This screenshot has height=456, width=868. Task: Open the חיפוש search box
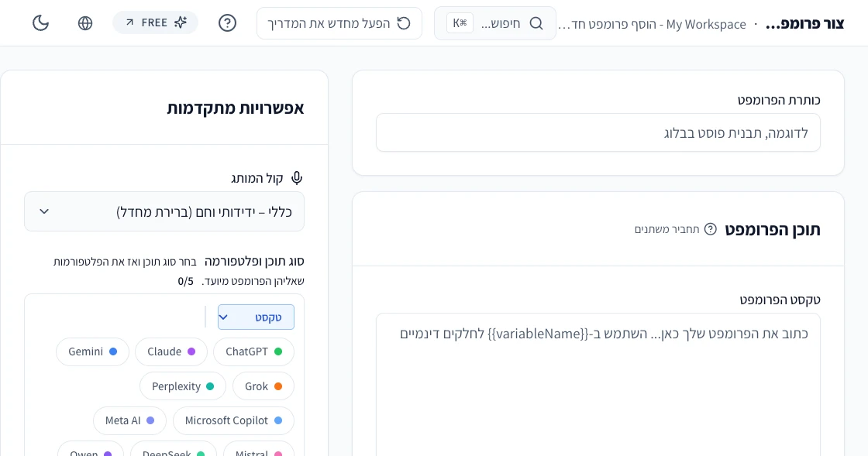click(x=495, y=23)
